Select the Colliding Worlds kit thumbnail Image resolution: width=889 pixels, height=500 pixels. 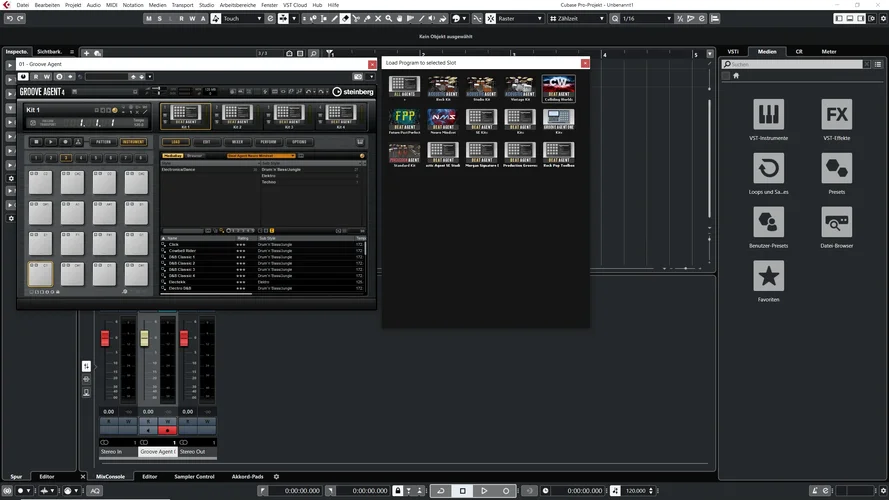point(558,87)
